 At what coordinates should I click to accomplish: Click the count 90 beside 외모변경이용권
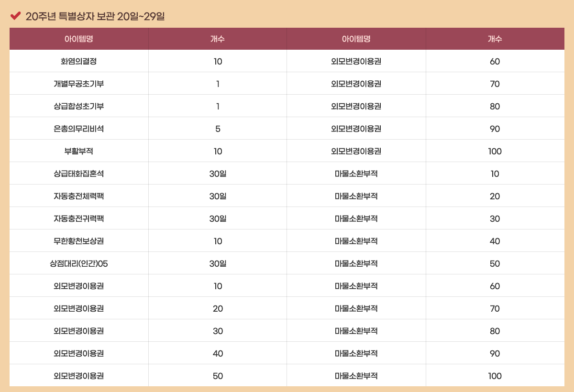pos(495,129)
